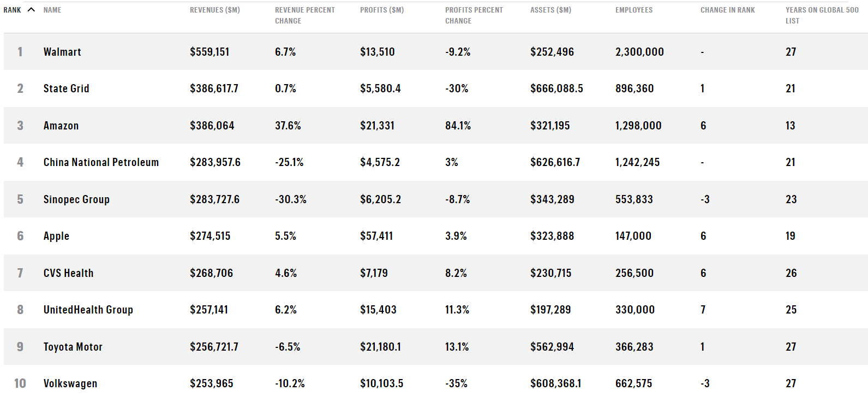Open China National Petroleum entry
The height and width of the screenshot is (402, 868).
click(101, 162)
